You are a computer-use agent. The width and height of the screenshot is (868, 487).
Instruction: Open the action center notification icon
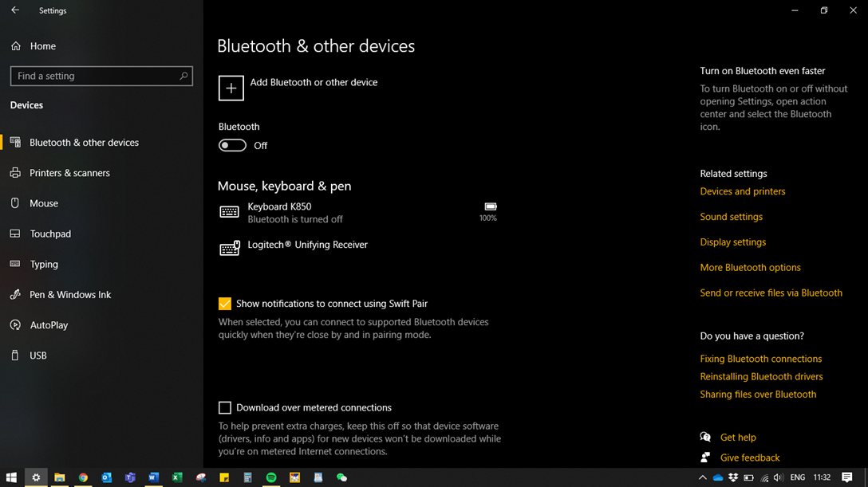(x=847, y=477)
